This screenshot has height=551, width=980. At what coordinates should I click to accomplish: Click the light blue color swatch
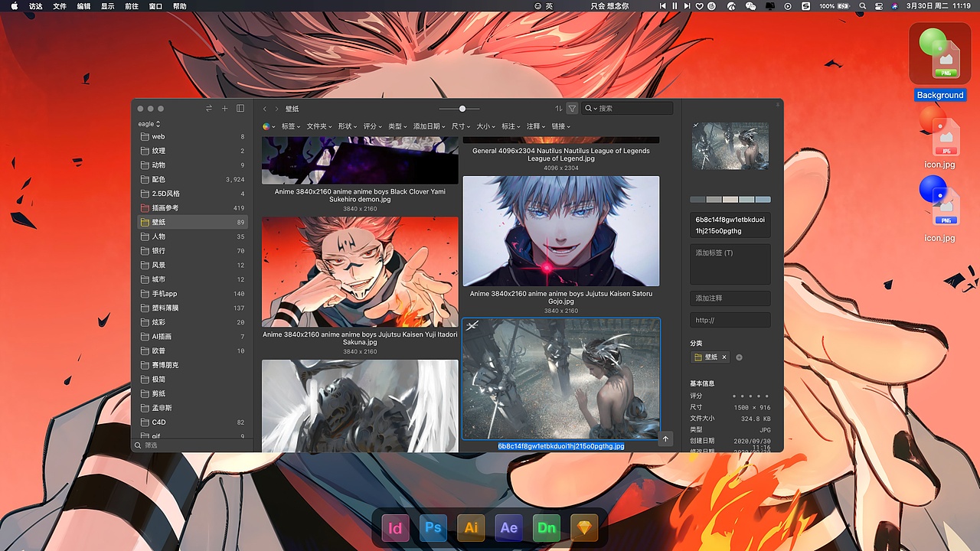point(763,200)
